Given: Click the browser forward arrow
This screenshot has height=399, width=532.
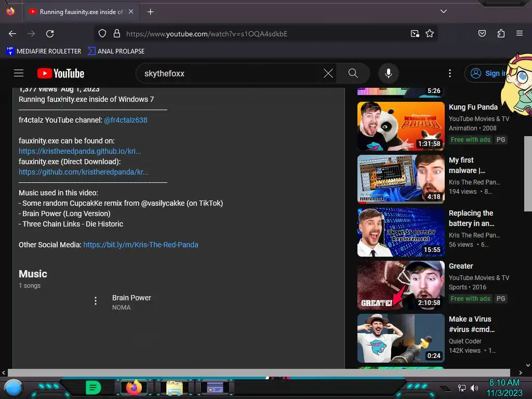Looking at the screenshot, I should (x=31, y=34).
